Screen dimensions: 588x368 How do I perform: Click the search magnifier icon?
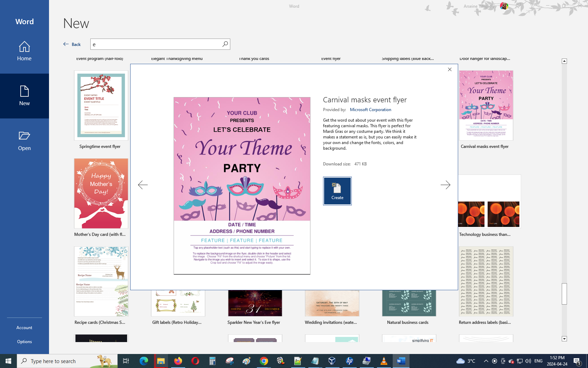(x=225, y=44)
